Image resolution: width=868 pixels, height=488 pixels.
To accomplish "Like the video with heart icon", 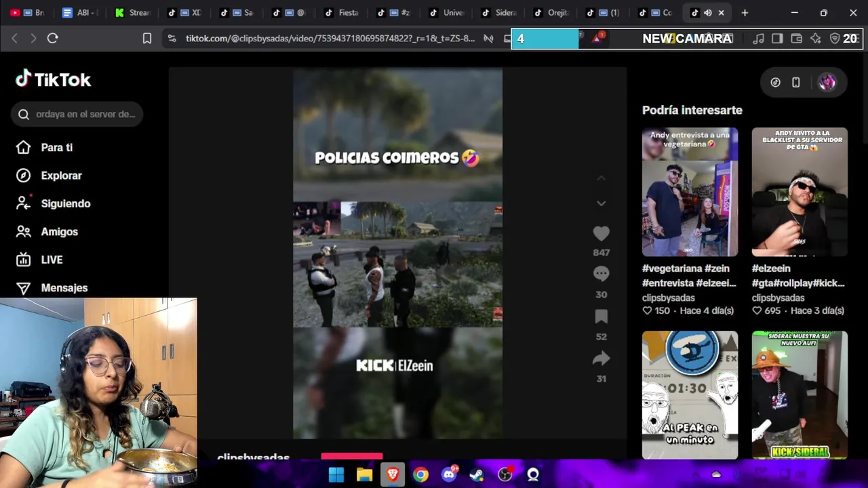I will click(601, 234).
